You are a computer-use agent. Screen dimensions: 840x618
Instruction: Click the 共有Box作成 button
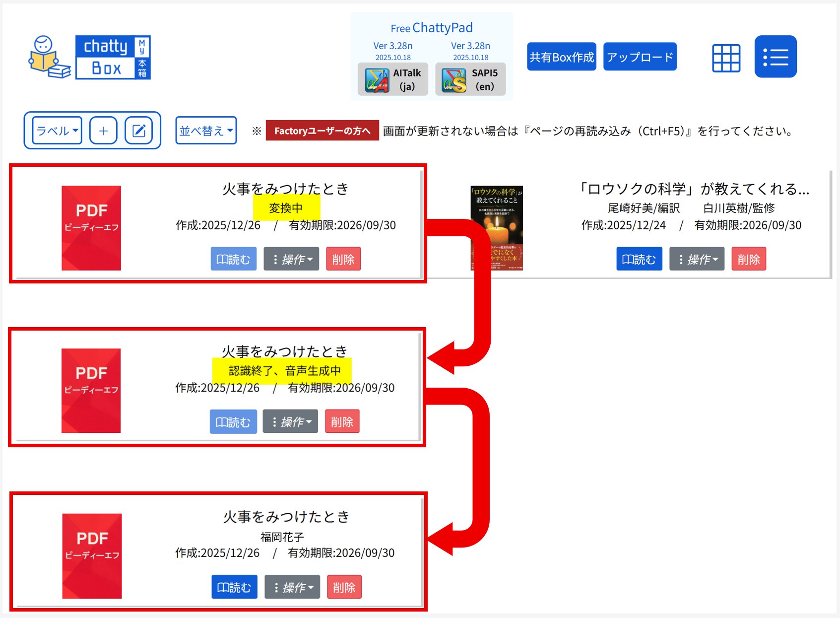(561, 57)
